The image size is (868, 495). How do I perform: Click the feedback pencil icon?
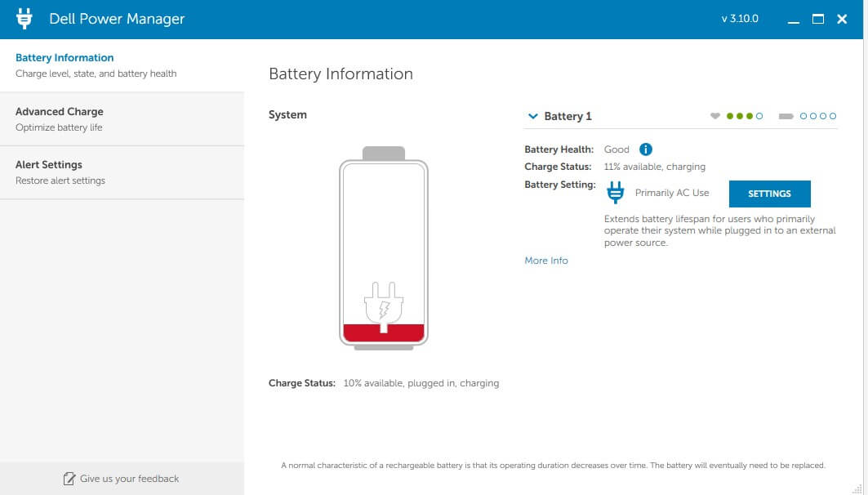(x=69, y=479)
